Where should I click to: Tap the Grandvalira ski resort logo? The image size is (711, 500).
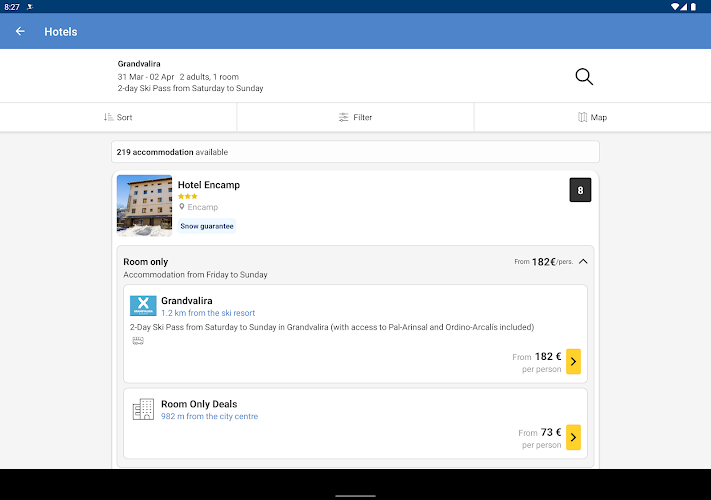pos(143,306)
